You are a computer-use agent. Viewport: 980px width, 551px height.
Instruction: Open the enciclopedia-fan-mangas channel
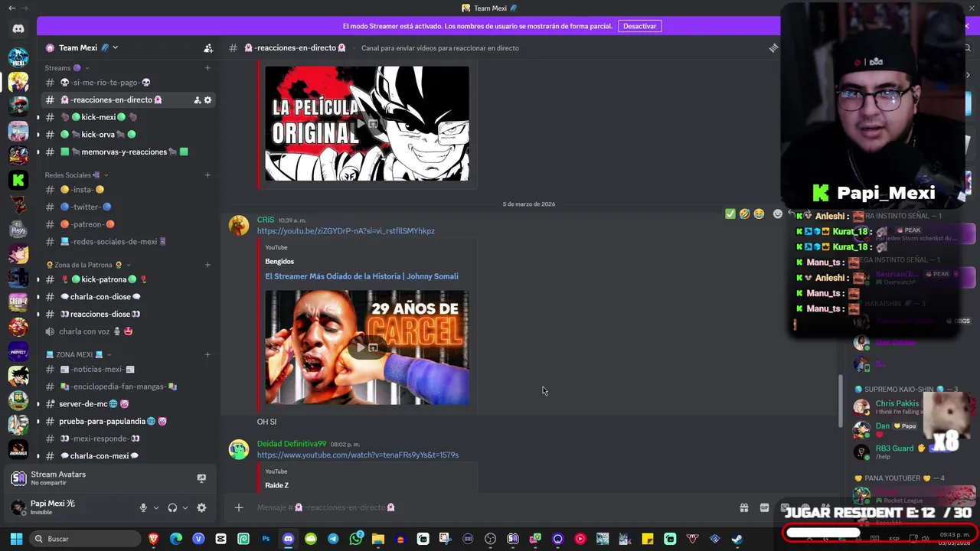coord(128,386)
